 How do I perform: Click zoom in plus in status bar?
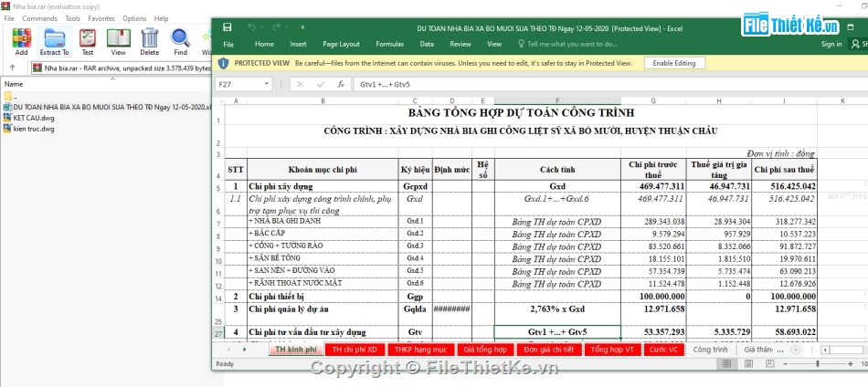tap(851, 363)
